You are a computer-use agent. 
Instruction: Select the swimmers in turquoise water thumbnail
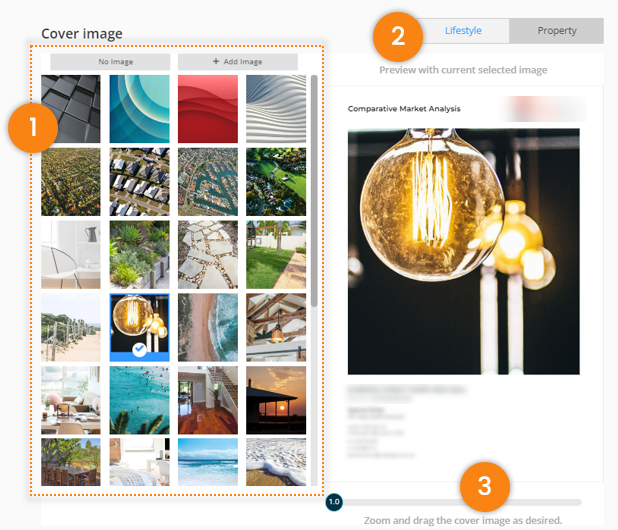pyautogui.click(x=140, y=400)
